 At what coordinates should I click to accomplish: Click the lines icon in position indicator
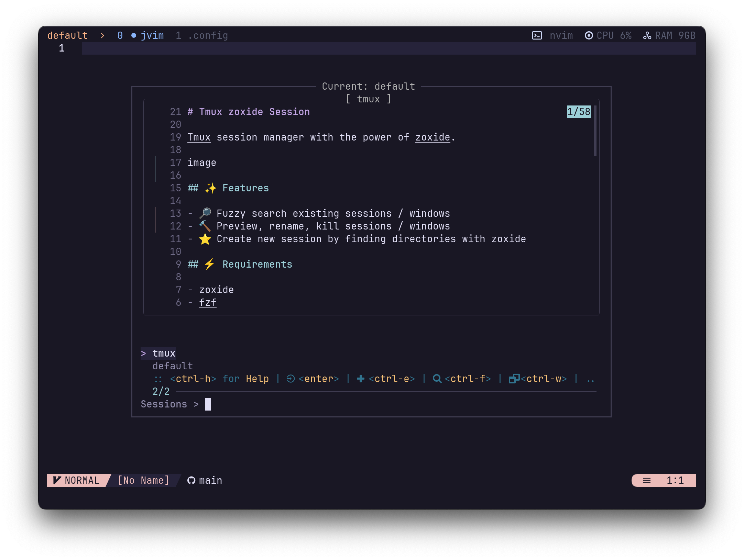coord(647,480)
